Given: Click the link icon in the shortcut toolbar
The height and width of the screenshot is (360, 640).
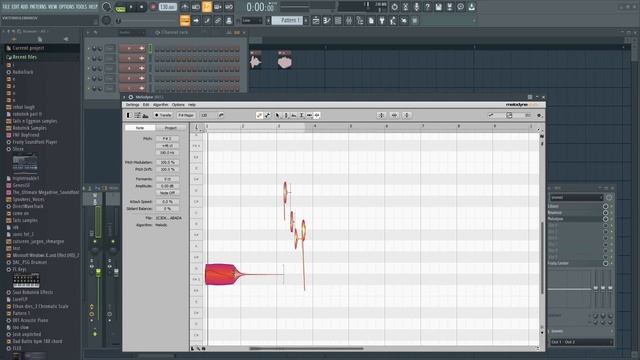Looking at the screenshot, I should tap(218, 20).
